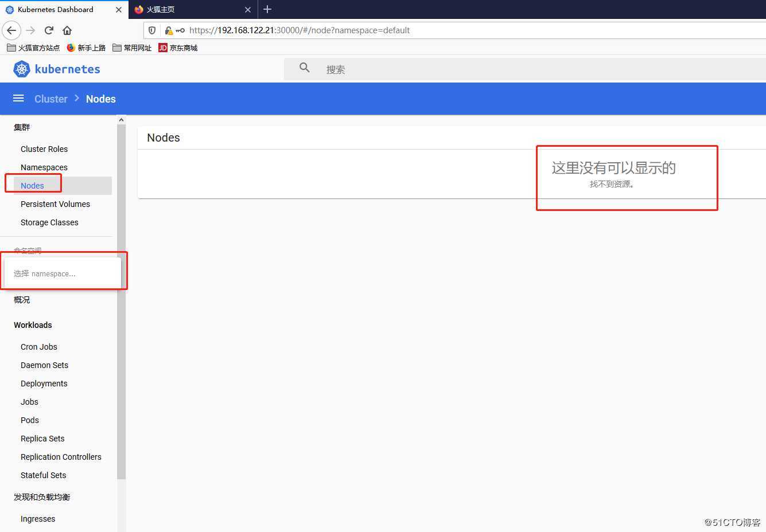
Task: Open Daemon Sets in sidebar
Action: pos(44,365)
